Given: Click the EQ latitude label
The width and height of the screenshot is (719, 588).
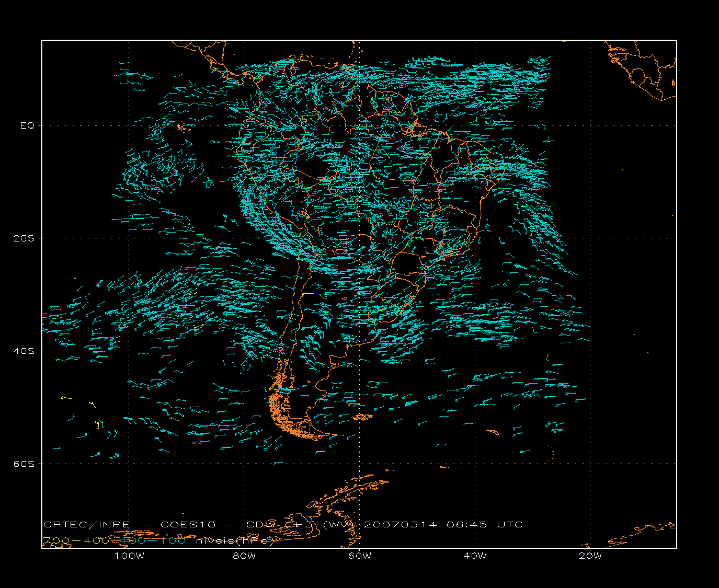Looking at the screenshot, I should 27,125.
